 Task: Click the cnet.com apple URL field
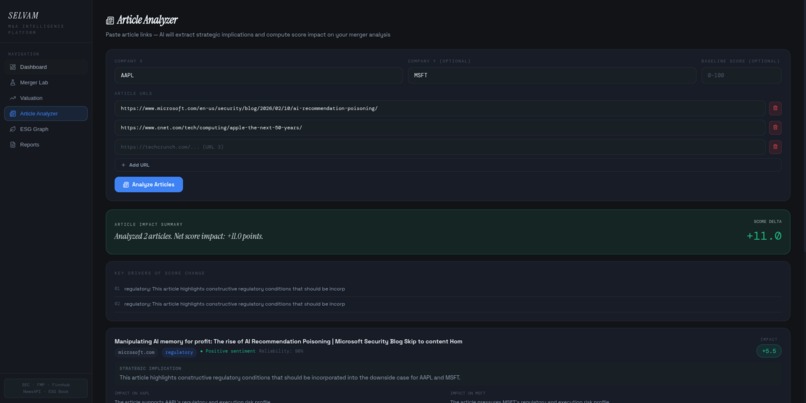point(440,127)
